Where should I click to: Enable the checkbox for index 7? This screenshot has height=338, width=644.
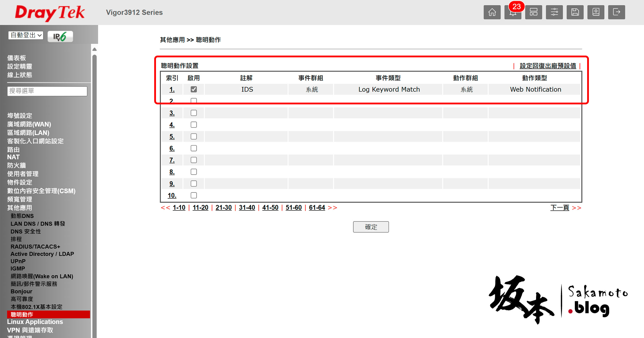[194, 160]
